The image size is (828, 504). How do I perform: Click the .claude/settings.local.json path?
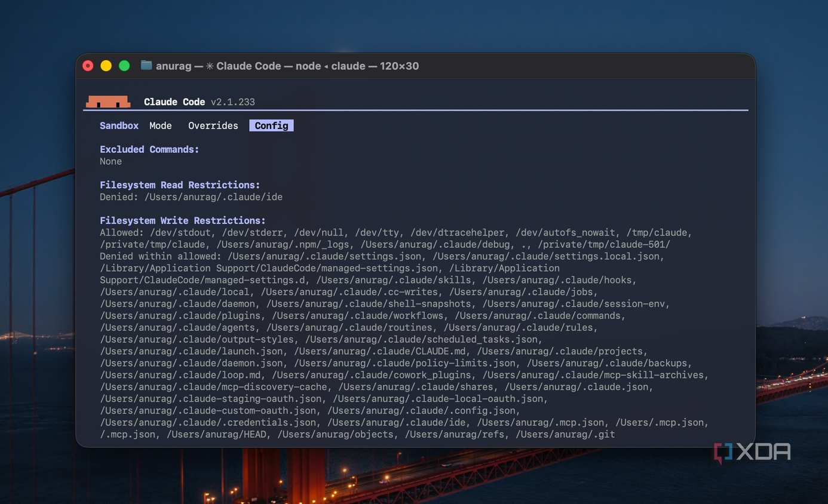coord(547,256)
